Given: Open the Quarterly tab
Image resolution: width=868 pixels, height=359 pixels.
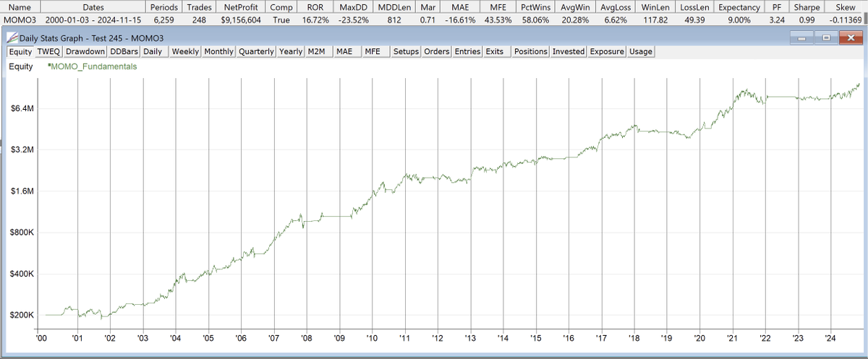Looking at the screenshot, I should pos(256,51).
